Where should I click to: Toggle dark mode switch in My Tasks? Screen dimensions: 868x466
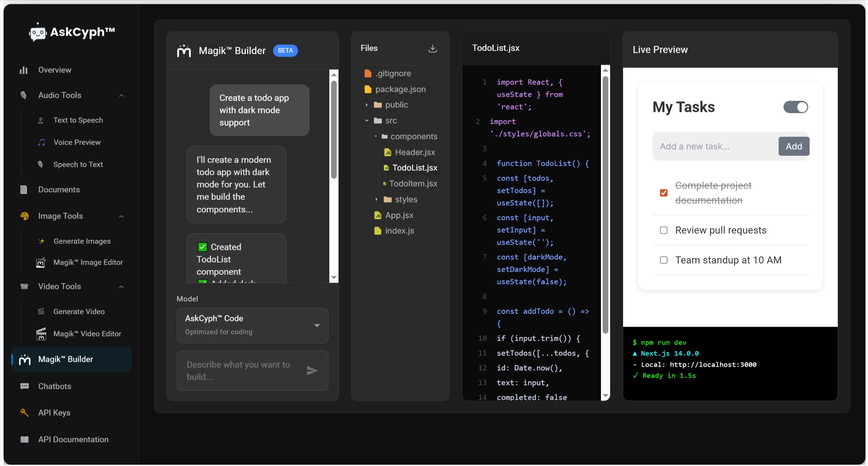796,107
